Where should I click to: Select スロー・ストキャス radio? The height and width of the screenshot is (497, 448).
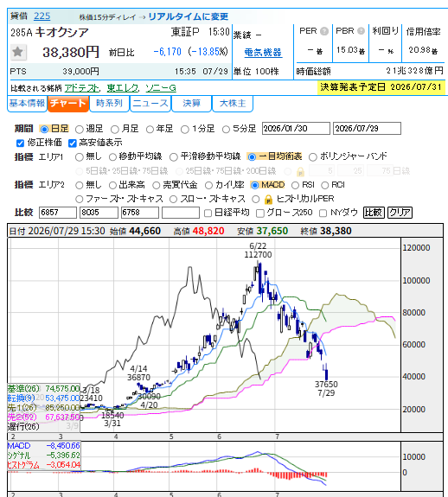click(173, 199)
